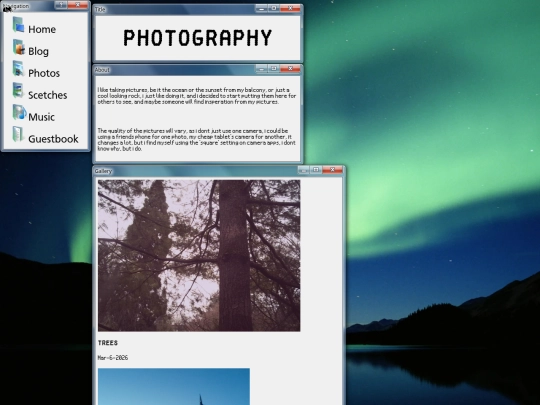Click the Mar-6-2026 date text
Image resolution: width=540 pixels, height=405 pixels.
113,358
